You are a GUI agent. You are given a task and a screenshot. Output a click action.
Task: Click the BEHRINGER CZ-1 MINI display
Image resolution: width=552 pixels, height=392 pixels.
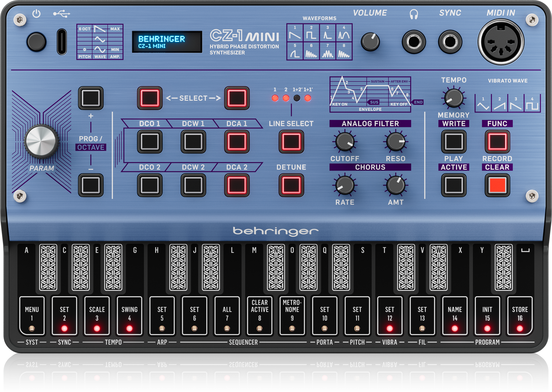(167, 42)
